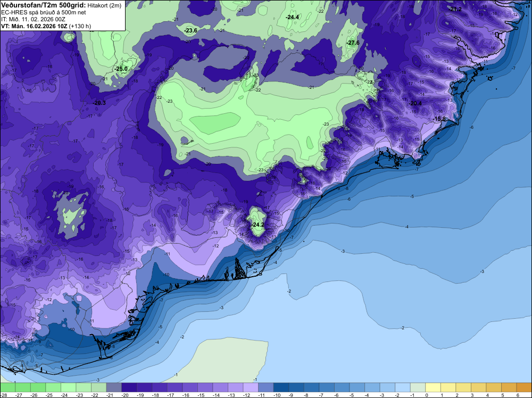Click the dark indigo -20 legend swatch
The image size is (532, 398).
(x=129, y=387)
